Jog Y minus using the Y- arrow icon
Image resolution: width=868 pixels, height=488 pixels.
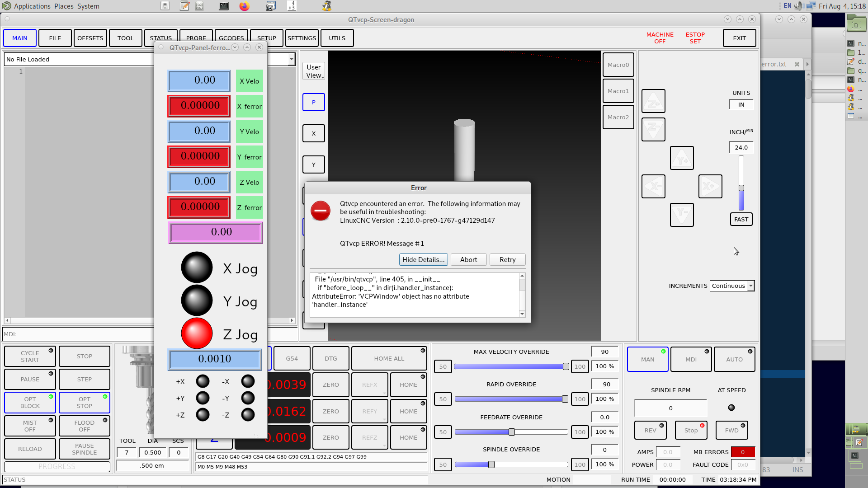pyautogui.click(x=682, y=215)
